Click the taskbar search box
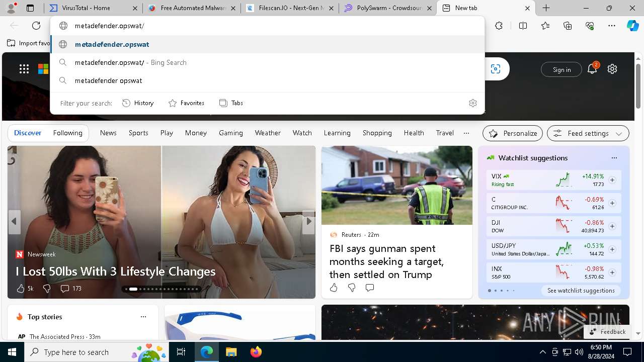 point(98,352)
